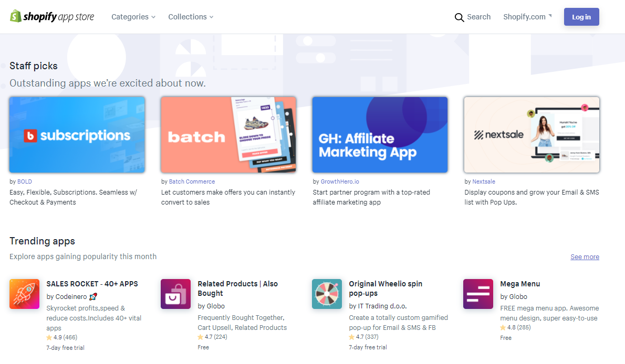Open the batch app banner card
This screenshot has height=364, width=625.
228,135
